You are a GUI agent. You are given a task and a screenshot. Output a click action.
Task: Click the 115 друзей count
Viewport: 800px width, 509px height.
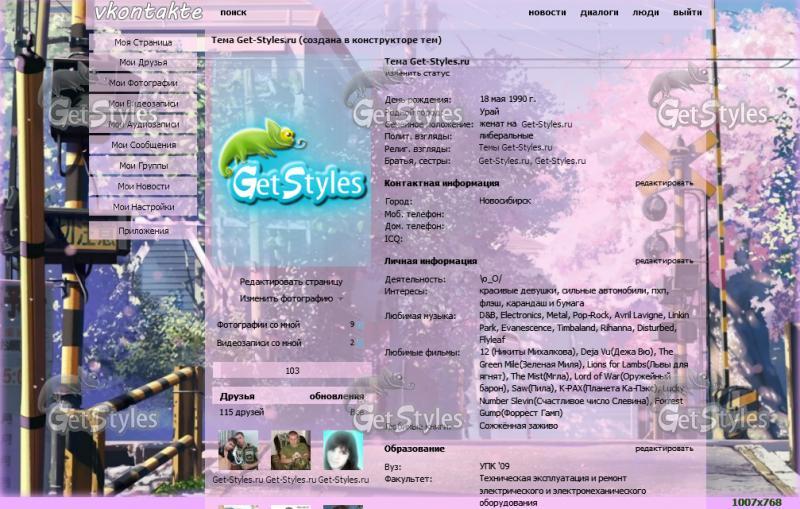click(x=242, y=412)
